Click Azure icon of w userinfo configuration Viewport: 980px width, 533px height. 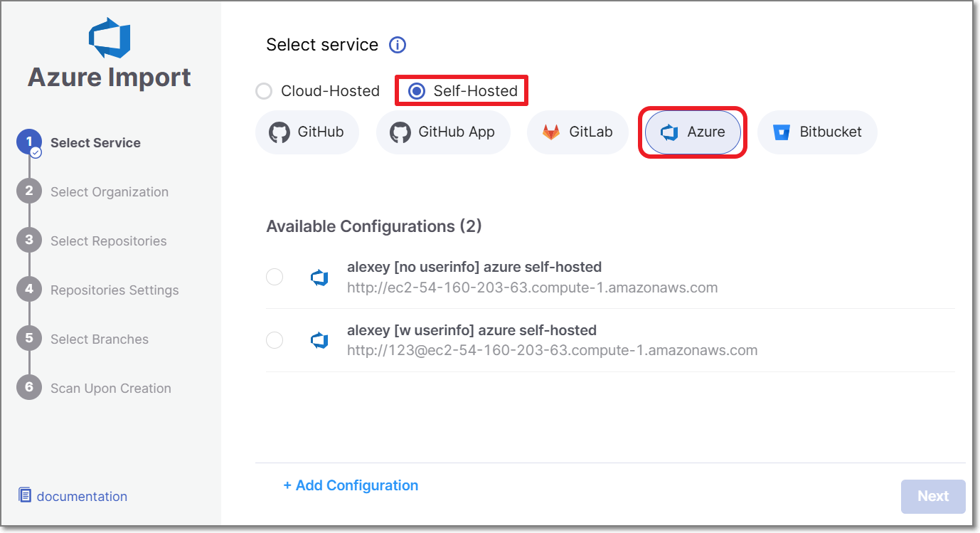pos(319,341)
